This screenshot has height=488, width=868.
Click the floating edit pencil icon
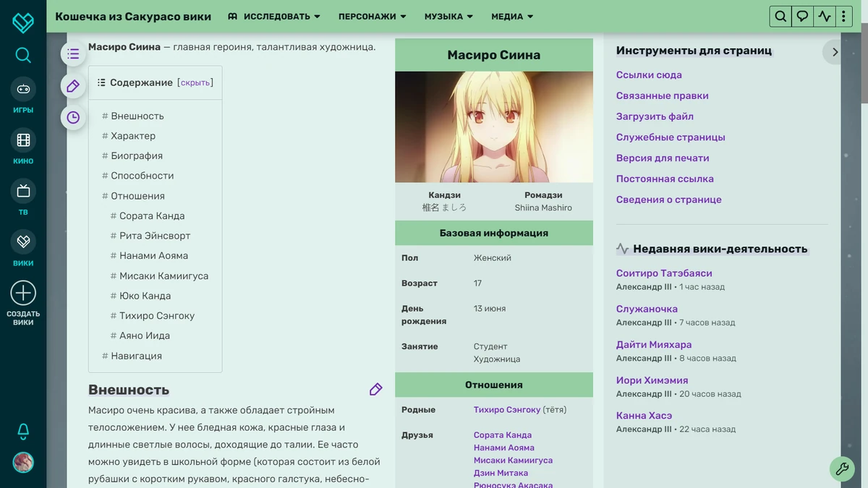(x=72, y=86)
